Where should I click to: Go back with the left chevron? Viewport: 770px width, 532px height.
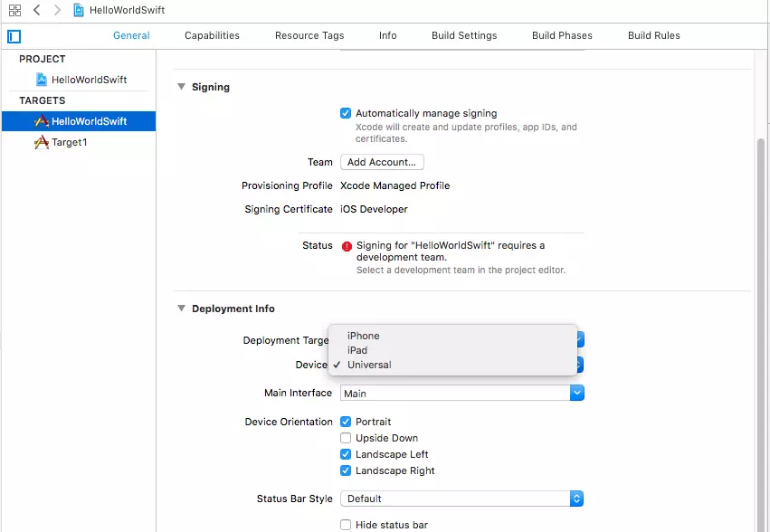tap(37, 10)
